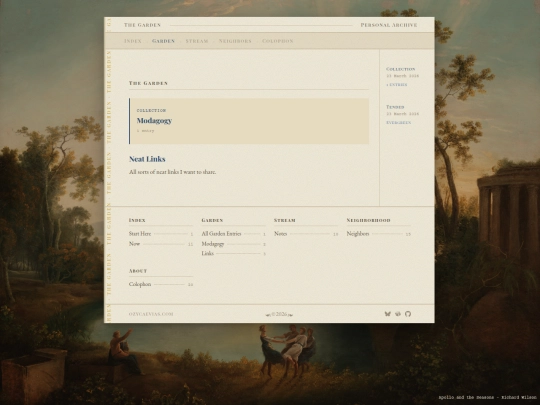Open the Colophon nav tab
540x405 pixels.
pyautogui.click(x=278, y=41)
